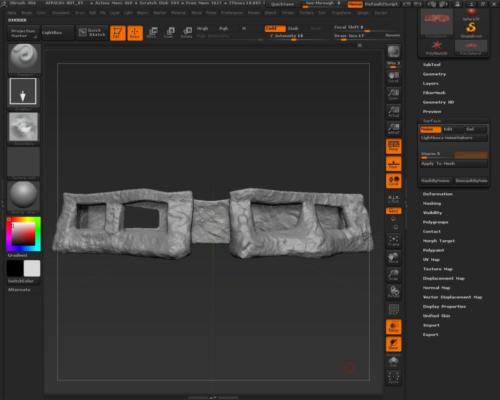Toggle the orange Floor grid button
Viewport: 500px width, 400px height.
click(394, 164)
